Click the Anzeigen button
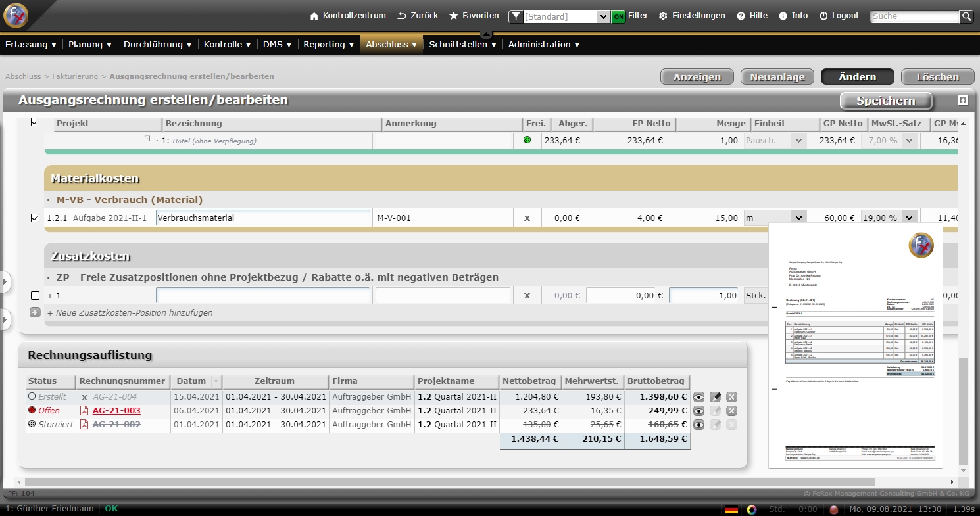This screenshot has width=980, height=516. (x=697, y=77)
